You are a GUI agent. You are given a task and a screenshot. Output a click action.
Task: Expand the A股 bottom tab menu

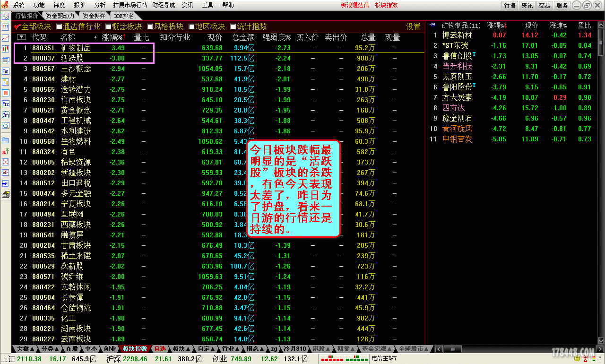pyautogui.click(x=72, y=349)
